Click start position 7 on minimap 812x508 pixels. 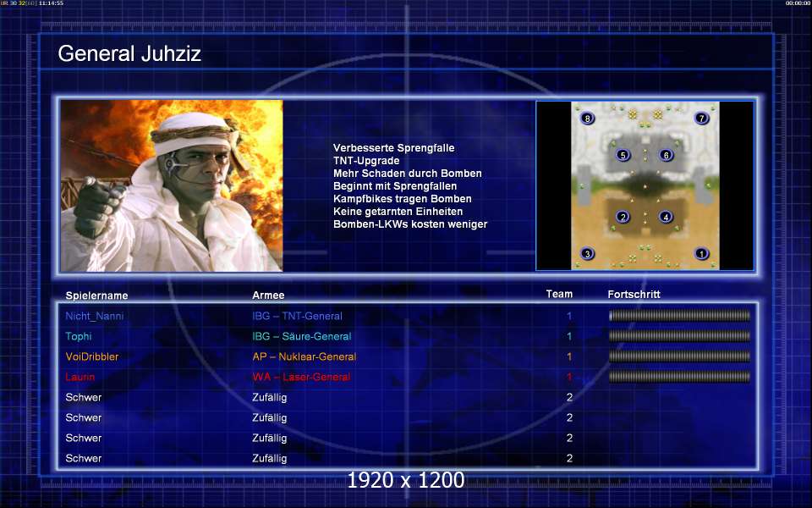(702, 119)
